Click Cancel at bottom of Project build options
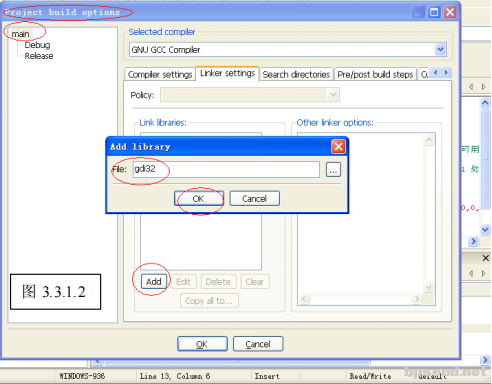This screenshot has height=384, width=492. click(x=258, y=344)
